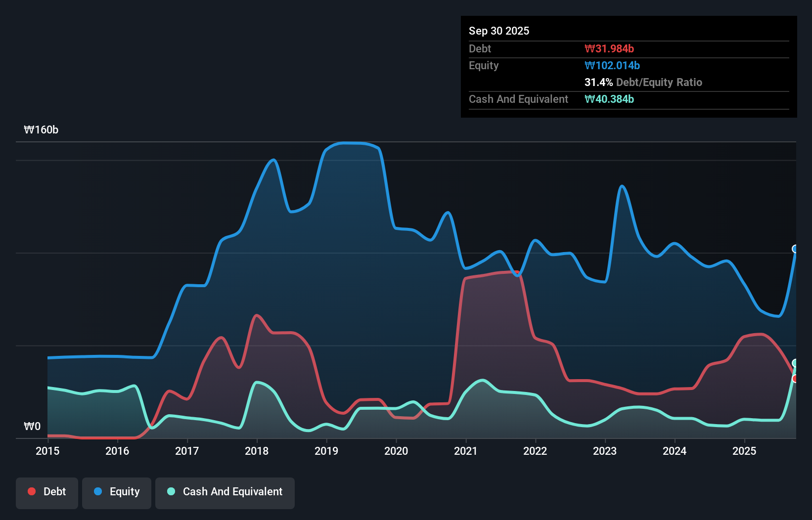Click the ₩31.984b debt value link
The width and height of the screenshot is (812, 520).
[x=610, y=48]
